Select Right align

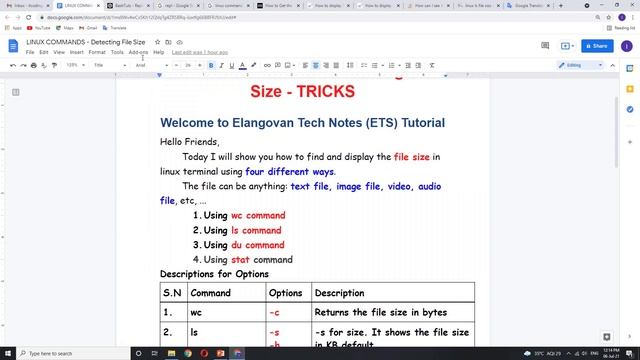click(x=326, y=65)
